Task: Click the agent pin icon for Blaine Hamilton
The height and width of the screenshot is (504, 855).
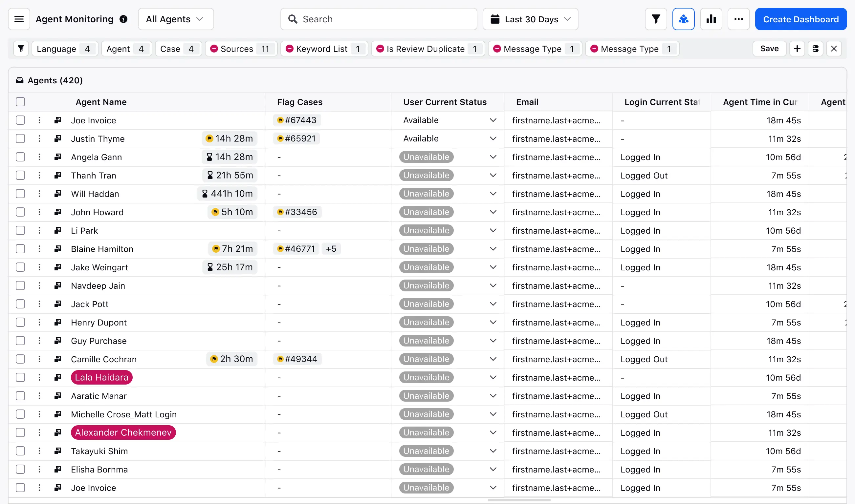Action: [57, 248]
